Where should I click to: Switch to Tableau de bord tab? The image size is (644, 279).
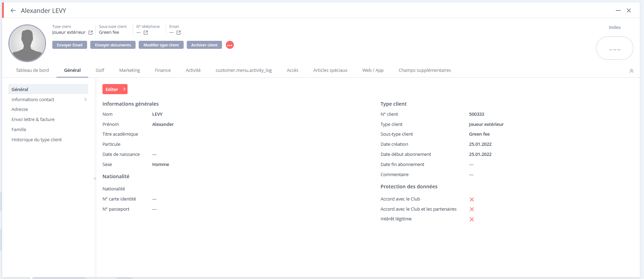[x=32, y=70]
